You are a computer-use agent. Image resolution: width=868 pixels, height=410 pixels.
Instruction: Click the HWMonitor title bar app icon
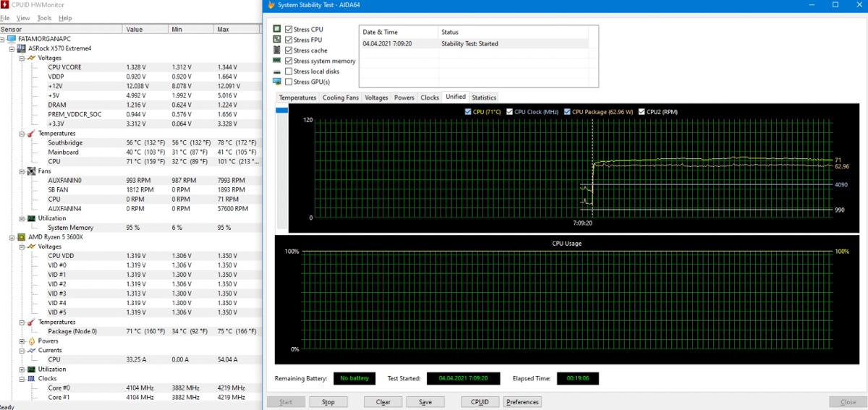click(5, 5)
